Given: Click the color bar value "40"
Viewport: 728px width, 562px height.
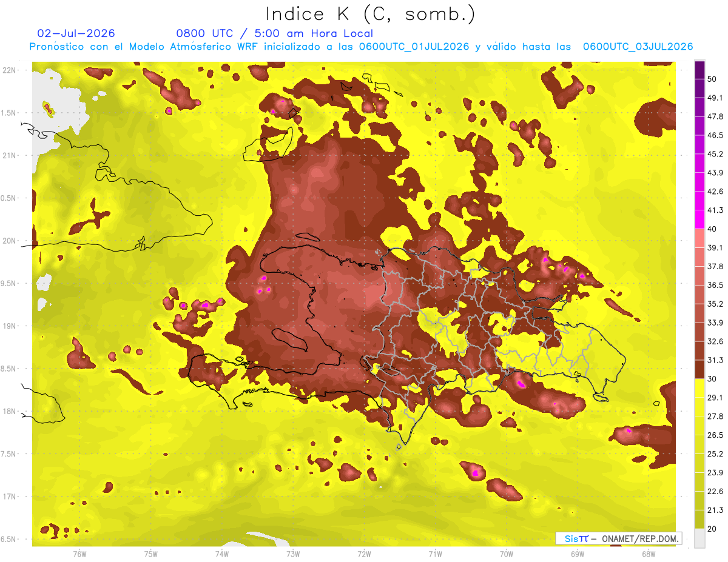Looking at the screenshot, I should click(x=712, y=229).
